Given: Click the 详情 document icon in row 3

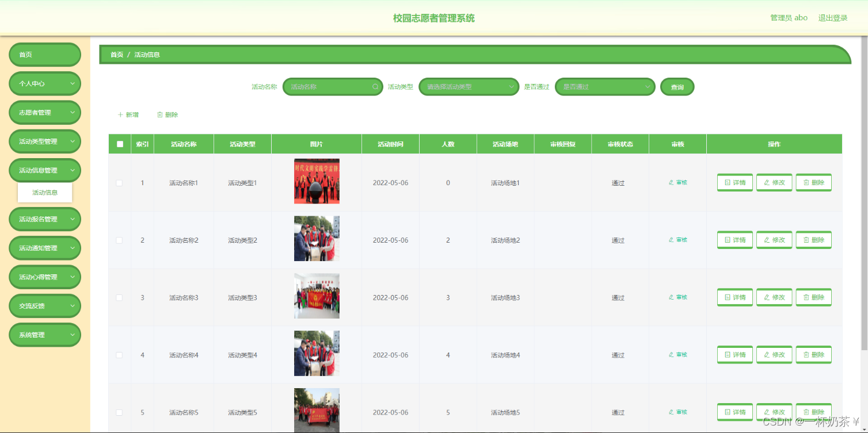Looking at the screenshot, I should click(x=728, y=297).
